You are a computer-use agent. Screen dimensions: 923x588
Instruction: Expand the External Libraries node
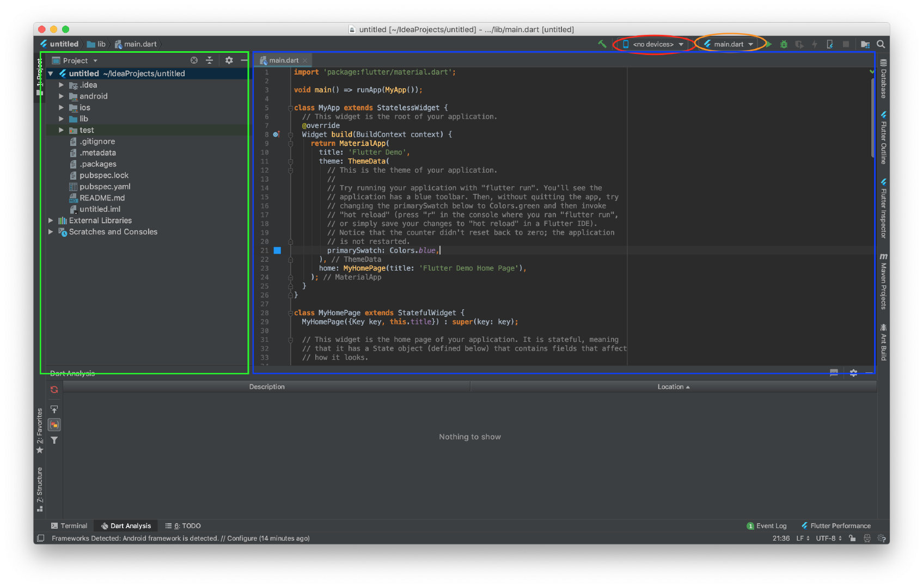coord(51,220)
